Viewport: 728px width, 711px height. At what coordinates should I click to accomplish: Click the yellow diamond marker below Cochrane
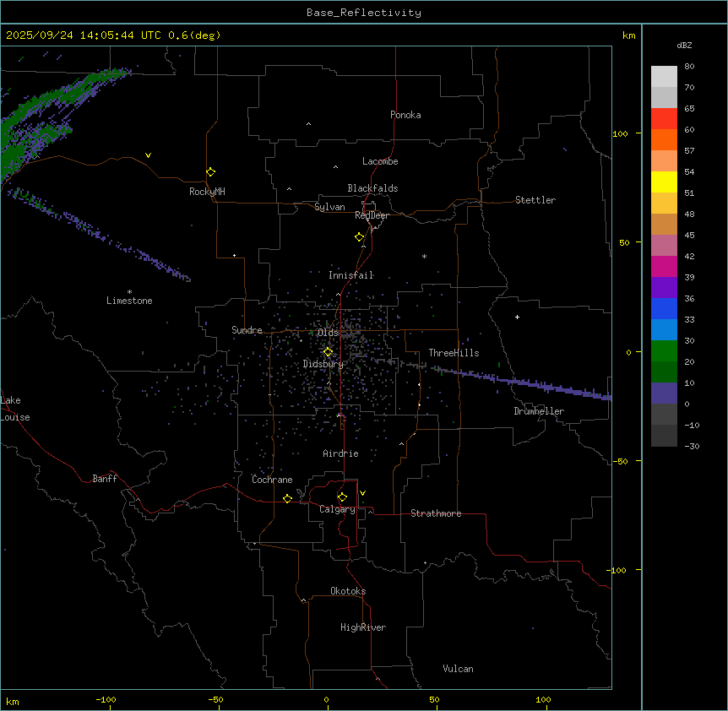coord(287,498)
